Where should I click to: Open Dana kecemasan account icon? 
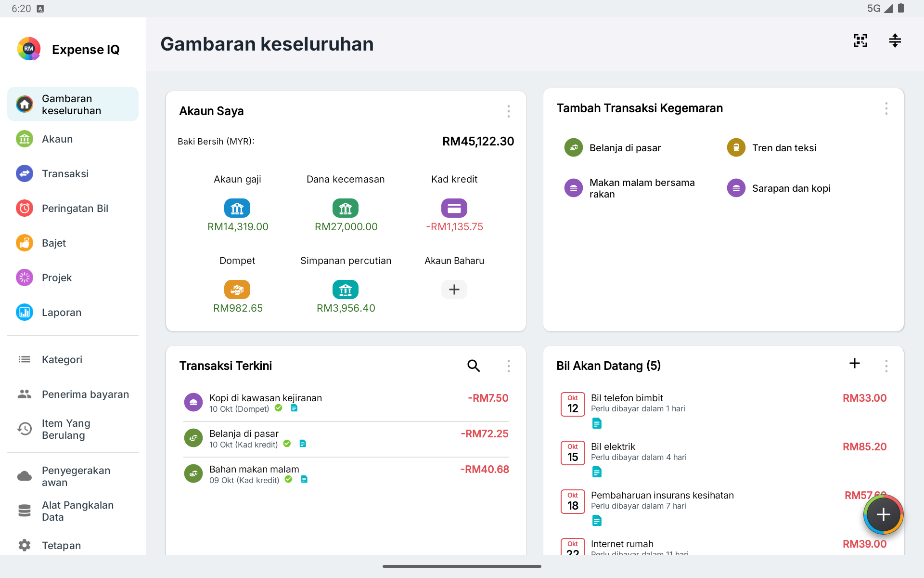point(346,208)
